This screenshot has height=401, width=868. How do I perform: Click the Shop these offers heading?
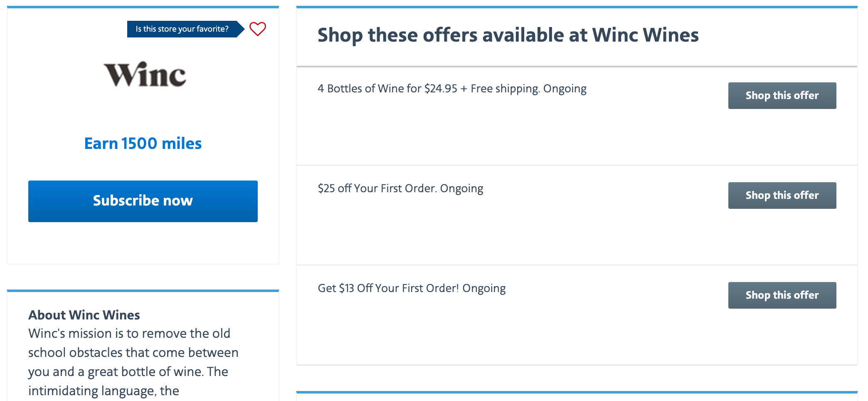pos(508,35)
